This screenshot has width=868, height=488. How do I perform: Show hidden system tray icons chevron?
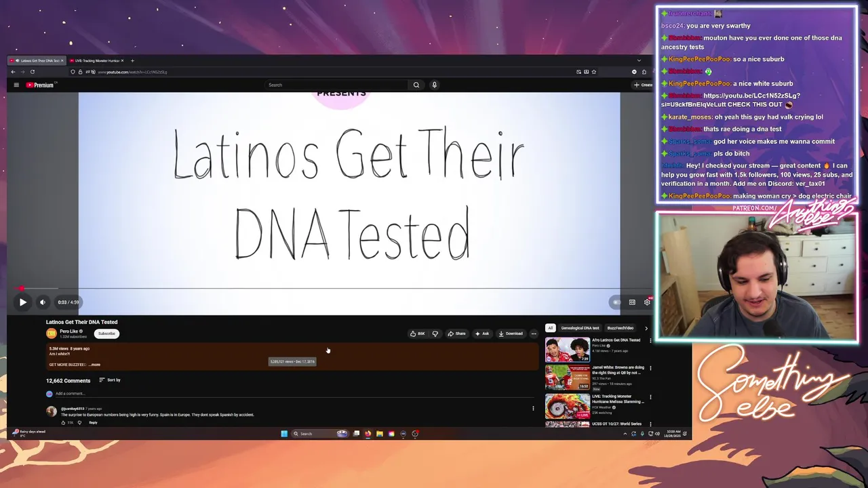pyautogui.click(x=625, y=434)
